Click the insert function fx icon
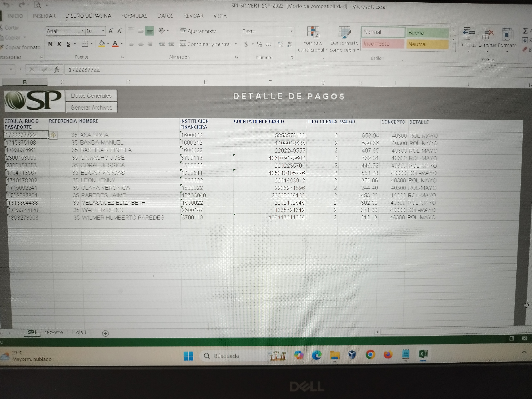532x399 pixels. click(x=57, y=70)
